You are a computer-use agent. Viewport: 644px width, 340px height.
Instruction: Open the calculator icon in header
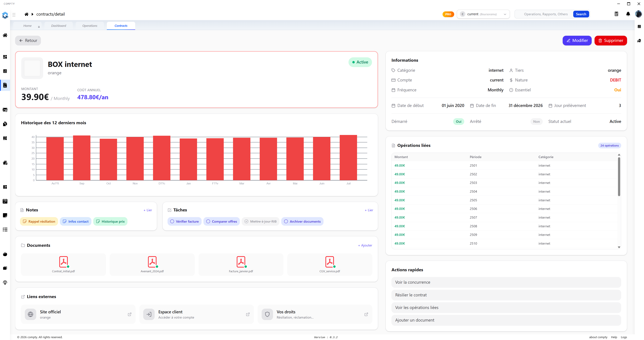coord(616,14)
